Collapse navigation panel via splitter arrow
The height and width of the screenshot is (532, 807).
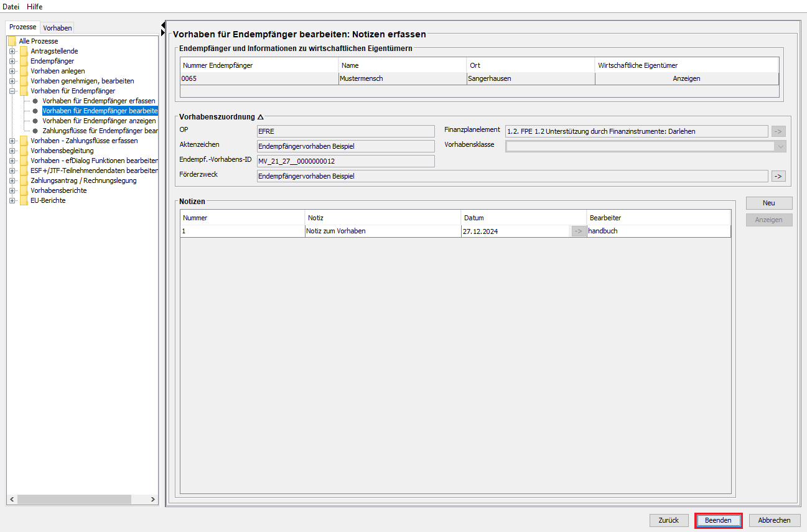tap(163, 25)
